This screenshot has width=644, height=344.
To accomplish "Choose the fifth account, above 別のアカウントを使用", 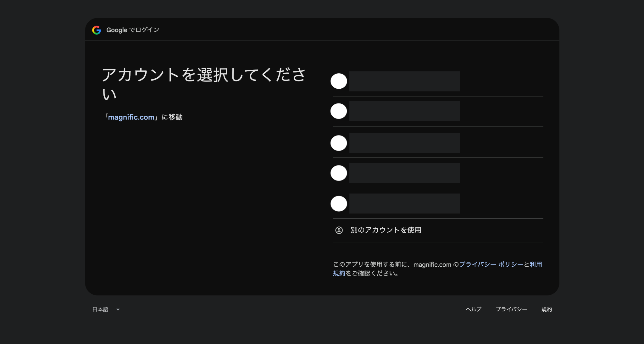I will coord(438,203).
